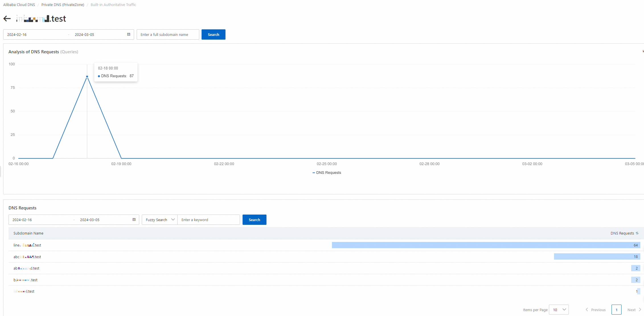Screen dimensions: 644x316
Task: Click the Next page chevron
Action: click(x=640, y=310)
